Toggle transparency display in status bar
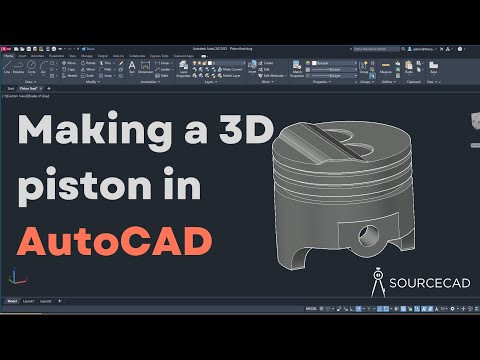Viewport: 480px width, 360px height. point(403,309)
